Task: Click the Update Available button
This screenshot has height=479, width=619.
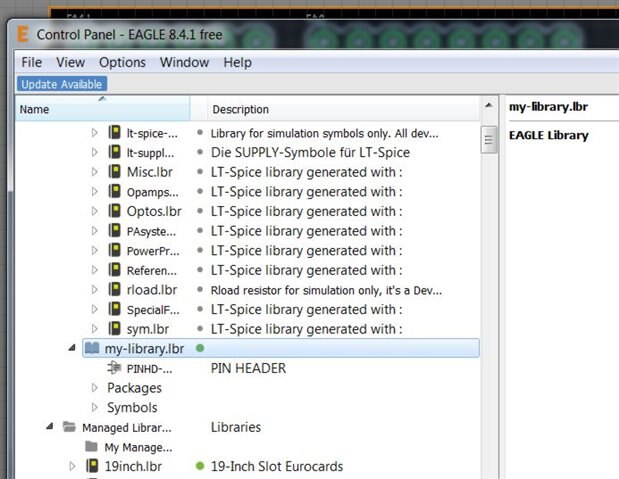Action: coord(62,84)
